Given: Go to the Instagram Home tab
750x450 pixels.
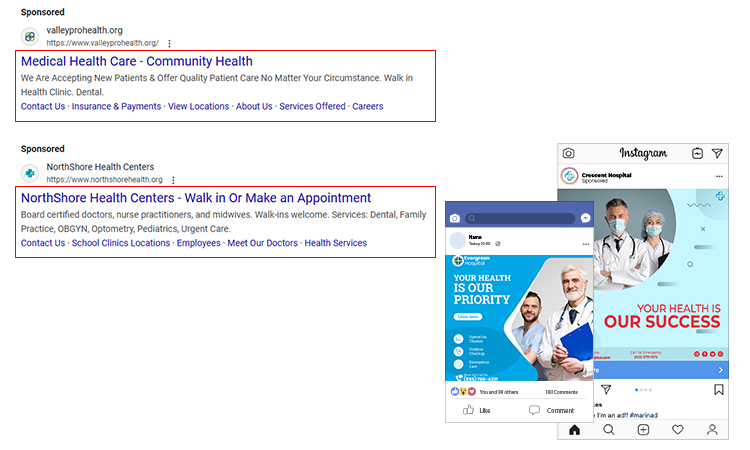Looking at the screenshot, I should coord(574,430).
